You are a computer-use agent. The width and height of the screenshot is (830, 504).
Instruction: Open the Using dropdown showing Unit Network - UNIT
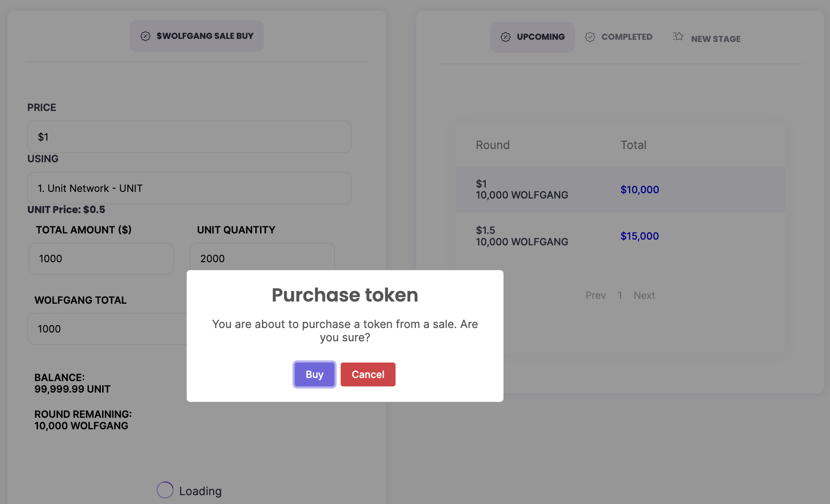point(189,188)
